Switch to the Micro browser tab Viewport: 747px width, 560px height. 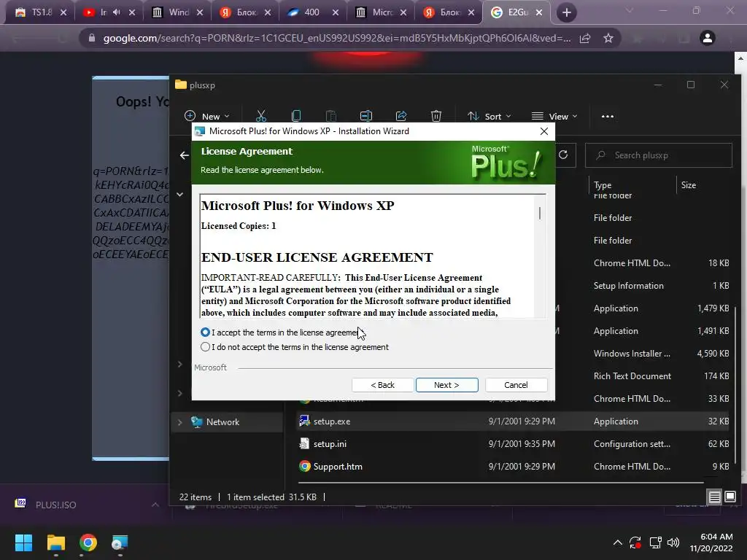[381, 12]
